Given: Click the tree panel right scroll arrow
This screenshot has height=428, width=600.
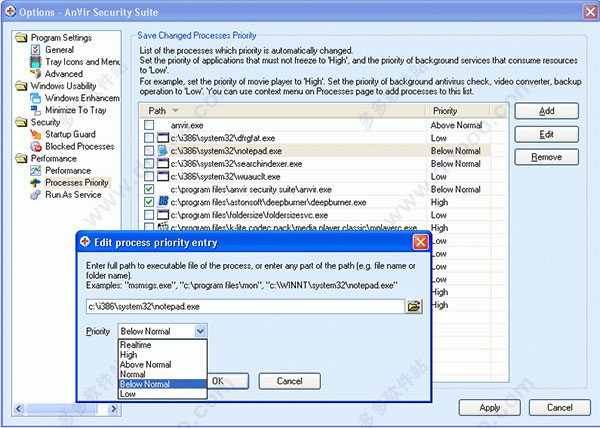Looking at the screenshot, I should click(x=113, y=409).
